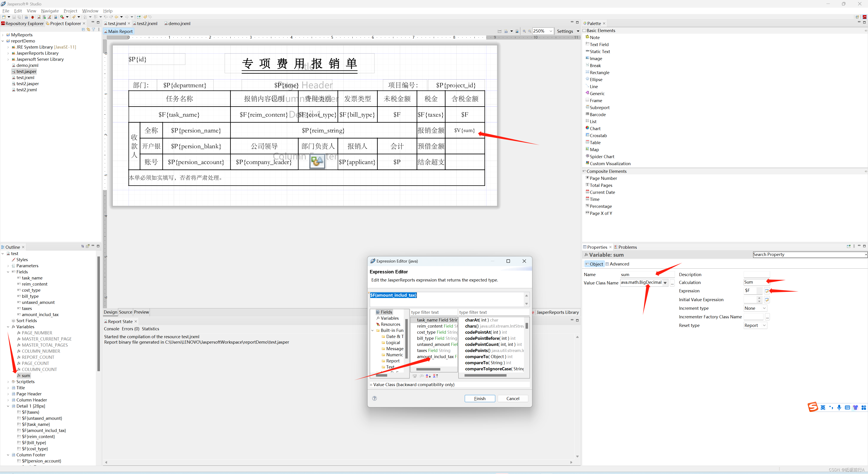The width and height of the screenshot is (868, 474).
Task: Open the Reset type Report dropdown
Action: pyautogui.click(x=764, y=325)
